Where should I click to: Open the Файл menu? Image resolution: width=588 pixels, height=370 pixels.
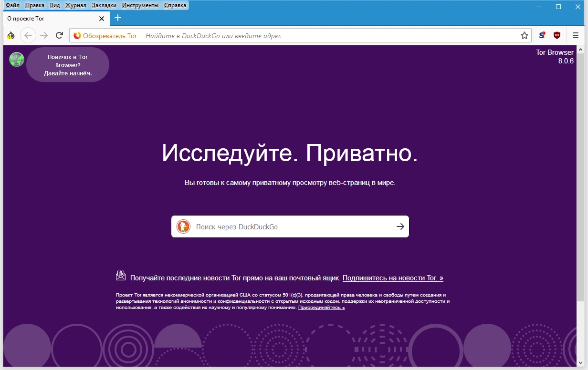click(x=12, y=5)
